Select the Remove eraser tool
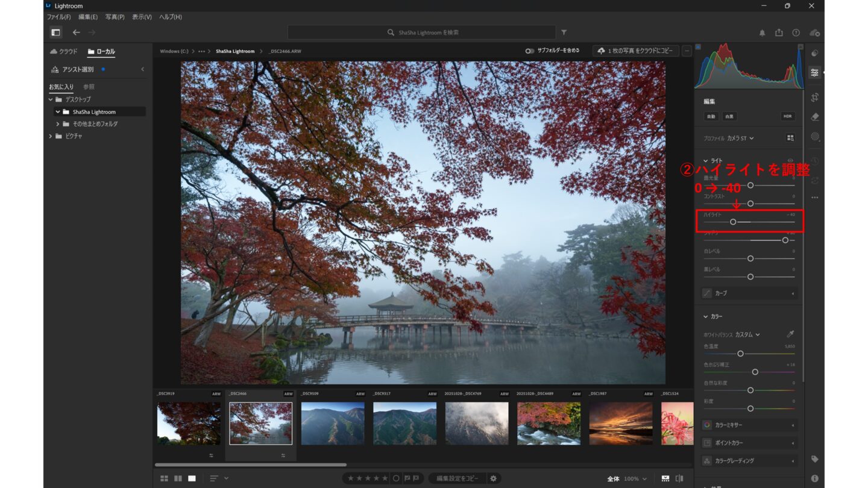The height and width of the screenshot is (488, 868). pyautogui.click(x=815, y=117)
